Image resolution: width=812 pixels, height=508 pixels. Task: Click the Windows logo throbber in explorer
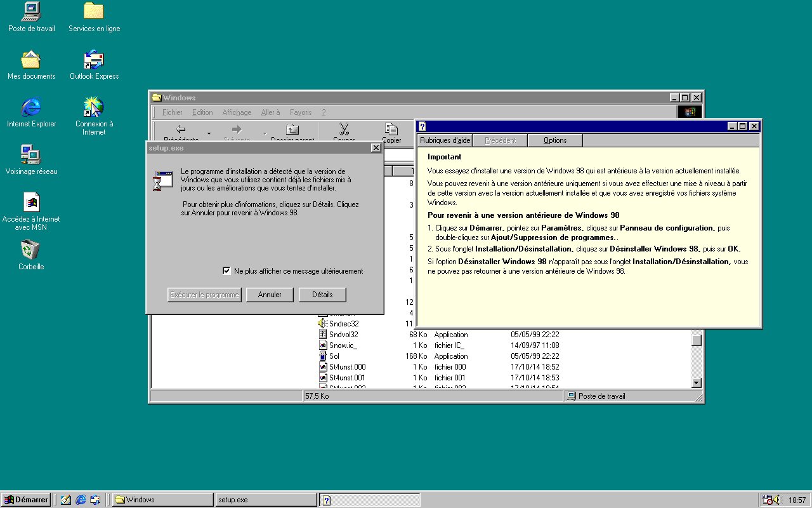(x=690, y=112)
